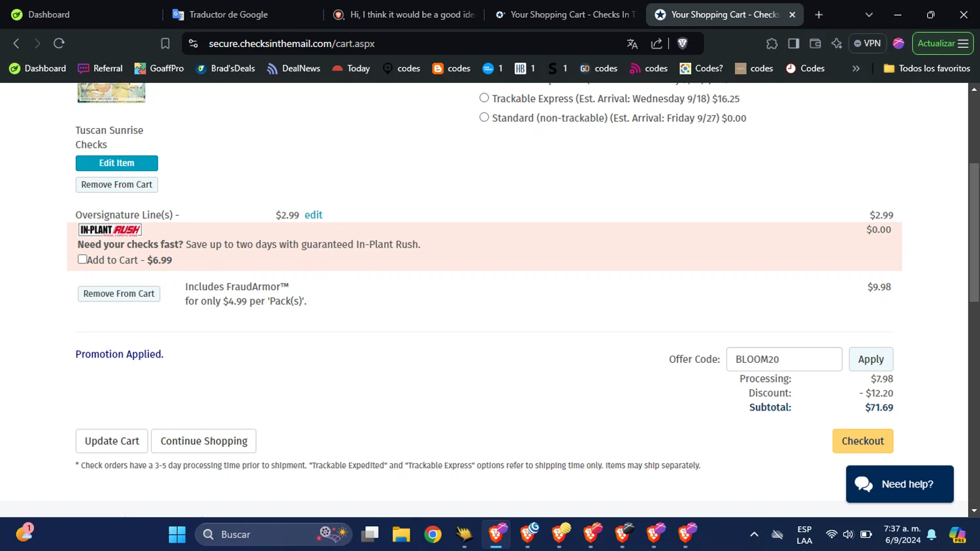Click Edit Item for Tuscan Sunrise Checks

point(116,163)
